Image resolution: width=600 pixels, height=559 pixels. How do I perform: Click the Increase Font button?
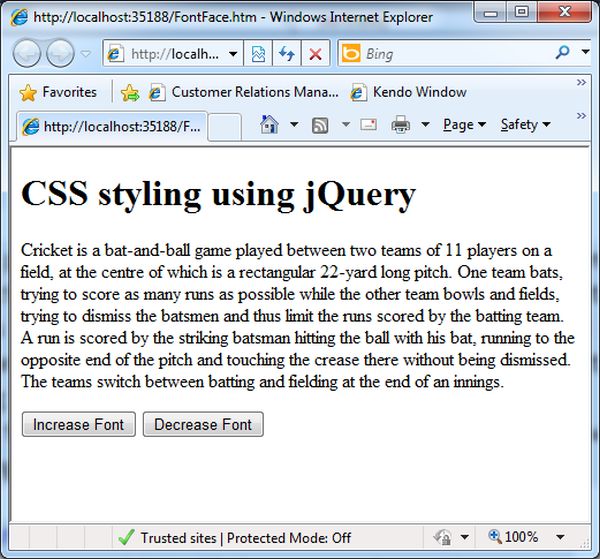tap(79, 424)
